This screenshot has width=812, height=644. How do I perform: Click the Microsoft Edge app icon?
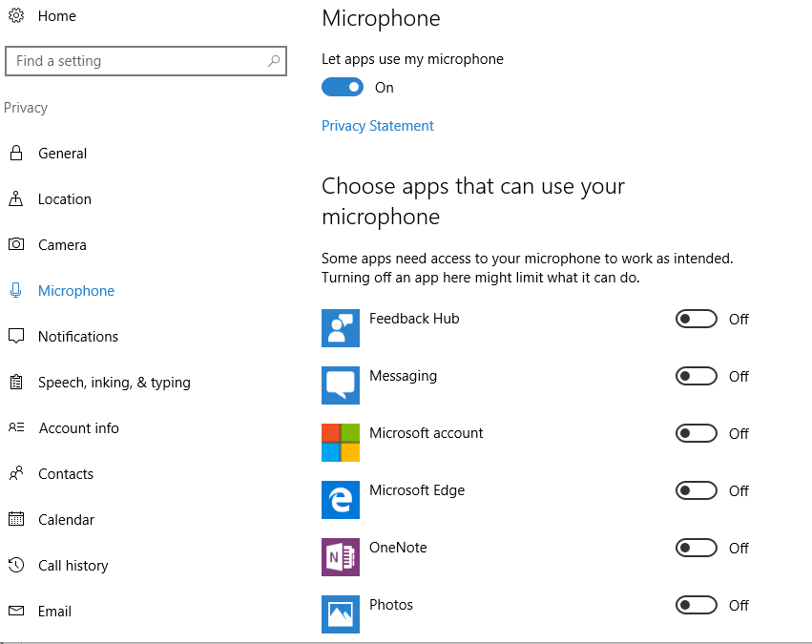(x=341, y=500)
